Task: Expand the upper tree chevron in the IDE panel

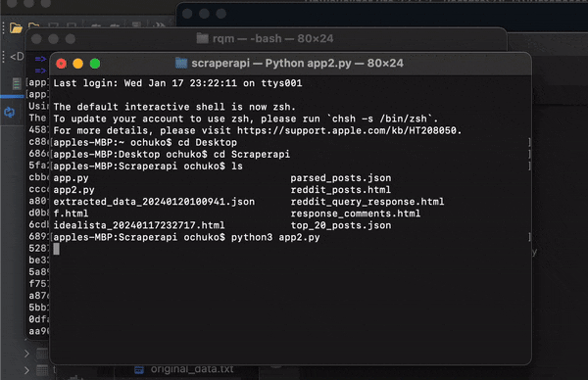Action: [26, 353]
